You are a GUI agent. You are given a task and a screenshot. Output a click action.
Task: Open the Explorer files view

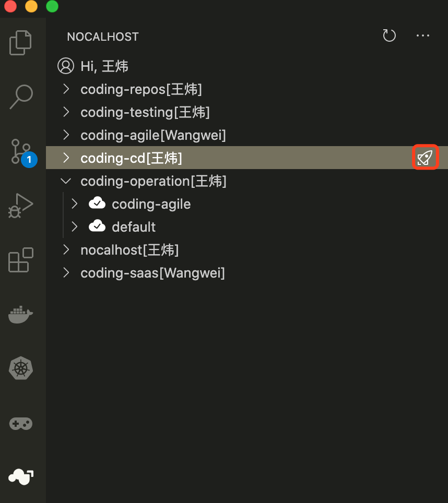(21, 43)
